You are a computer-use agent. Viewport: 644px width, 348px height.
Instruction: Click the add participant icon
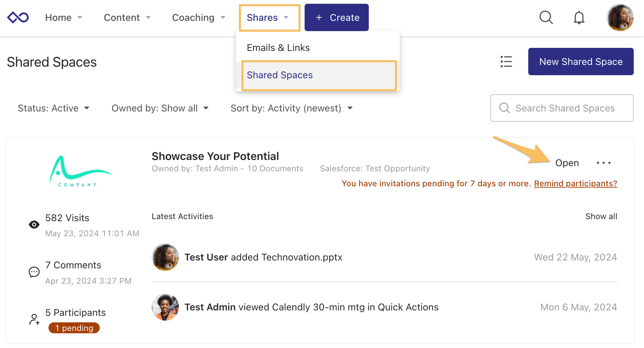34,319
